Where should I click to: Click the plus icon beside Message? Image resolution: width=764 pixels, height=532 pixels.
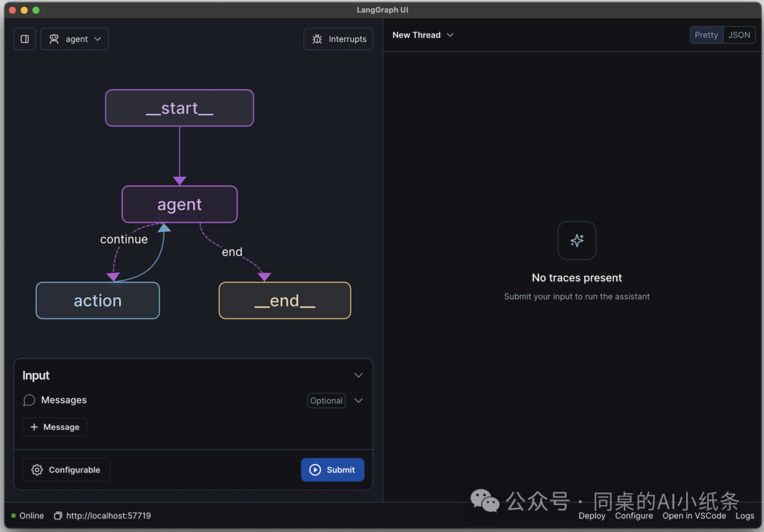point(34,427)
